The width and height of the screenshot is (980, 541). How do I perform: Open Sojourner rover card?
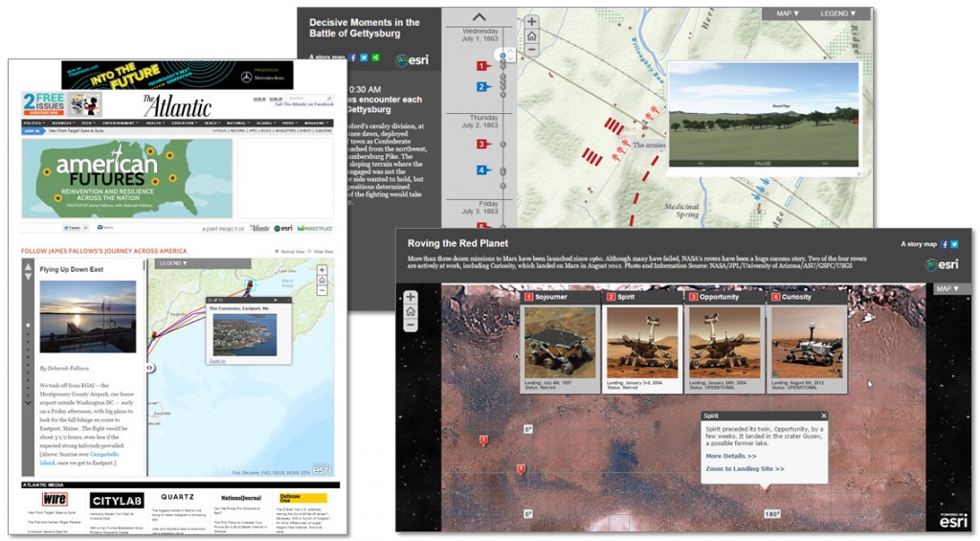pyautogui.click(x=559, y=341)
